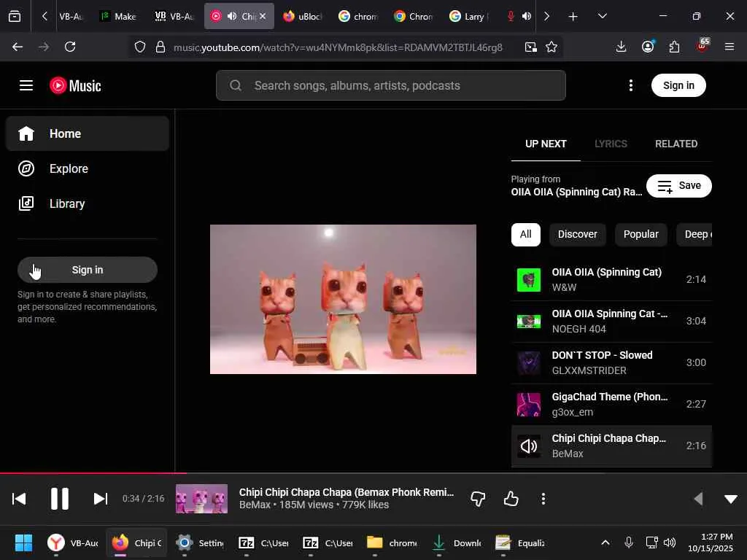Image resolution: width=747 pixels, height=560 pixels.
Task: Click the YouTube Music logo
Action: point(75,86)
